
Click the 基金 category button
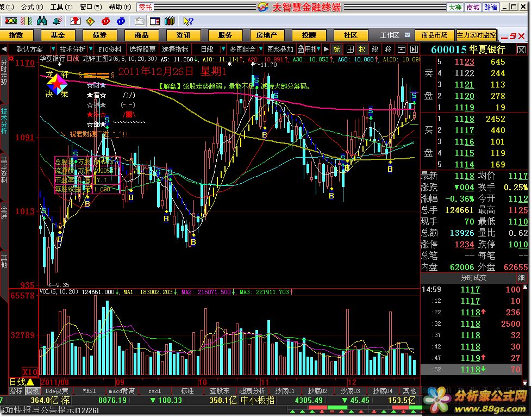click(58, 35)
